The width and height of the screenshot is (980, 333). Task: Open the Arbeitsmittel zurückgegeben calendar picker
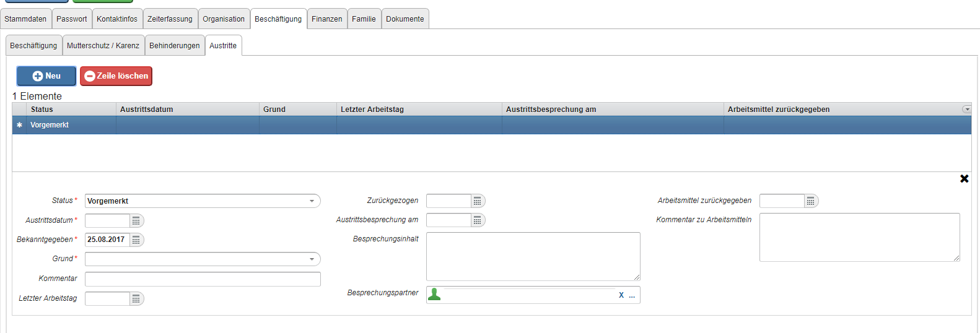pyautogui.click(x=810, y=201)
